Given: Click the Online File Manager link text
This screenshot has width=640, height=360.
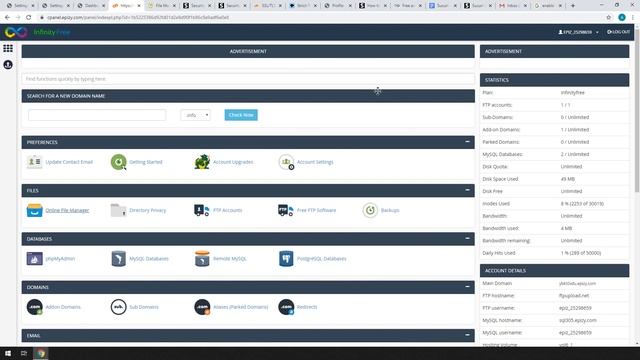Looking at the screenshot, I should 67,210.
